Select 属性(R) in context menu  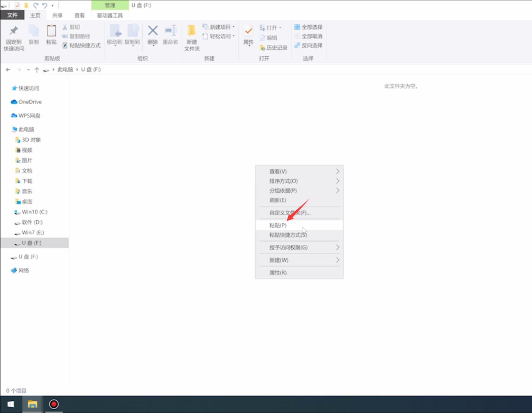pos(299,273)
